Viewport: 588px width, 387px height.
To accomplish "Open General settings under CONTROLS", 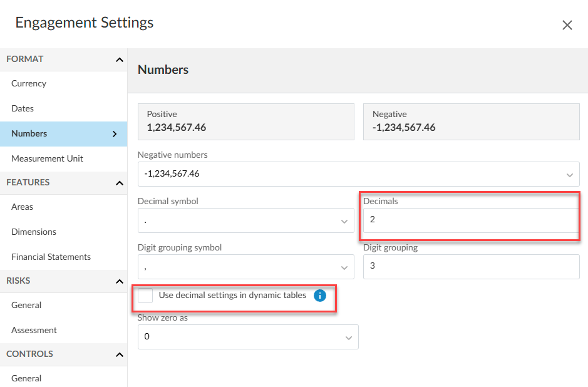I will point(26,378).
